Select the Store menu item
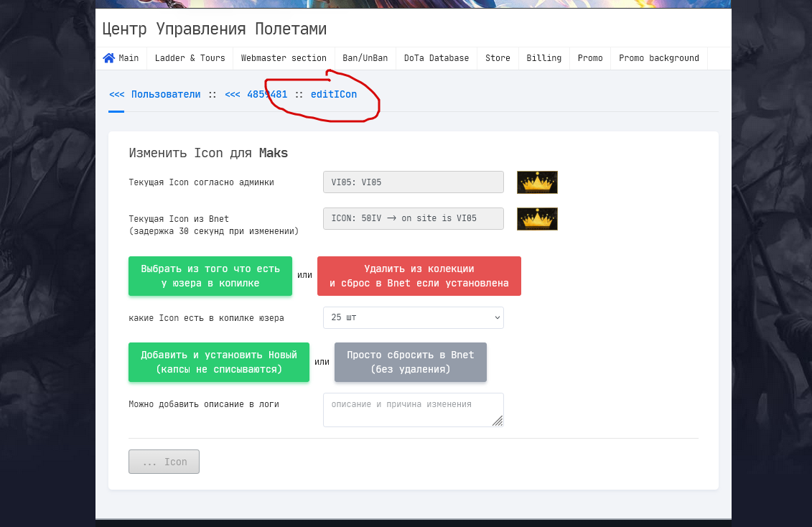The width and height of the screenshot is (812, 527). point(498,58)
